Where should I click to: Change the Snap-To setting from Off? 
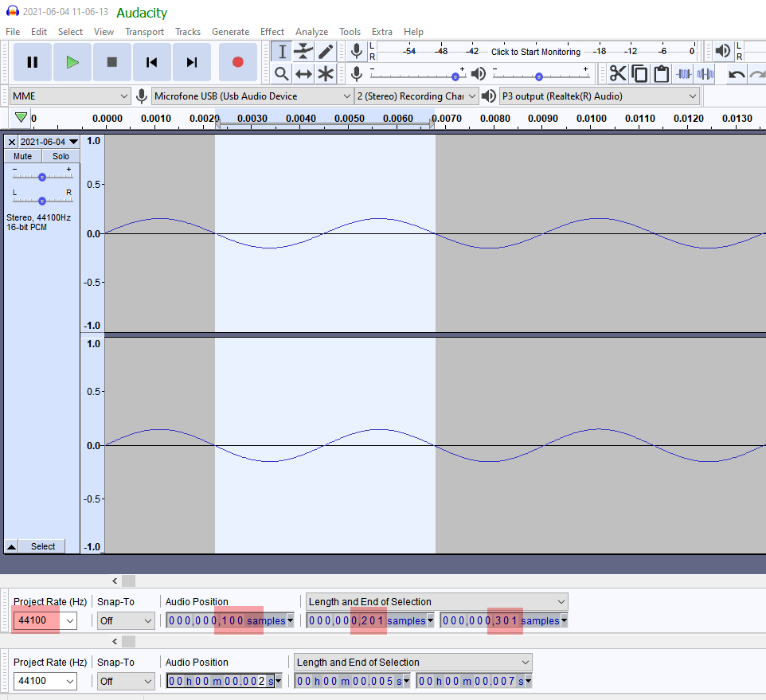click(126, 621)
